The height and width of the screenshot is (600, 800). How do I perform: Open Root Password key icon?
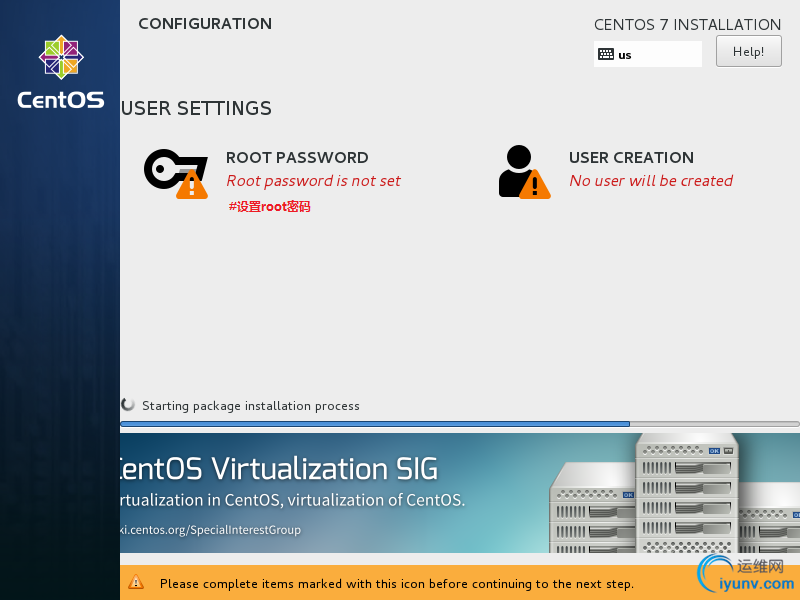tap(176, 173)
